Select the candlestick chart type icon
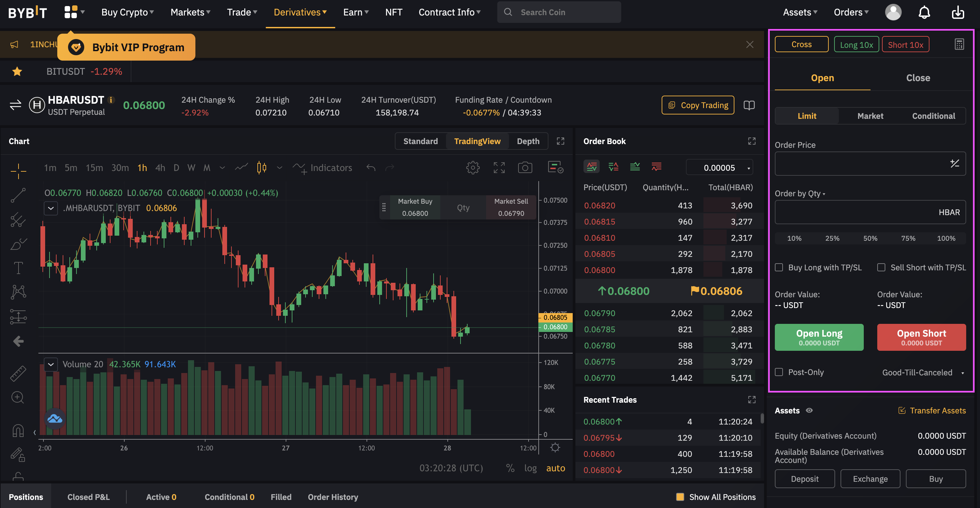980x508 pixels. click(x=261, y=168)
